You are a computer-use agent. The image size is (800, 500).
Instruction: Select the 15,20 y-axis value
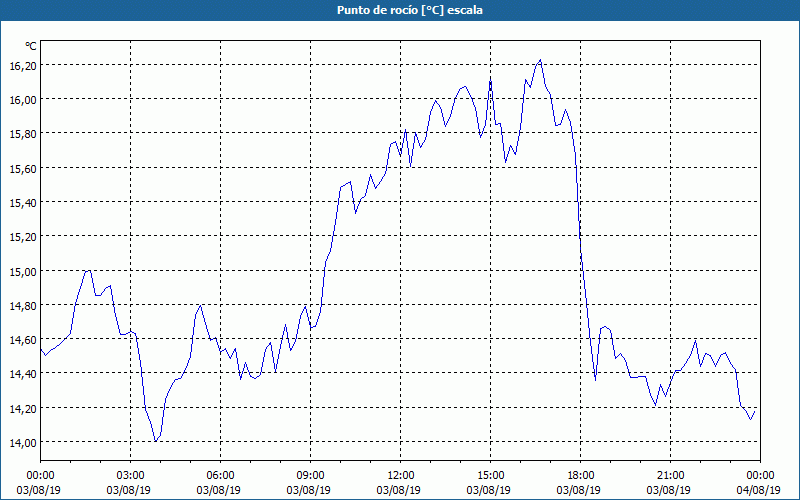[x=23, y=237]
